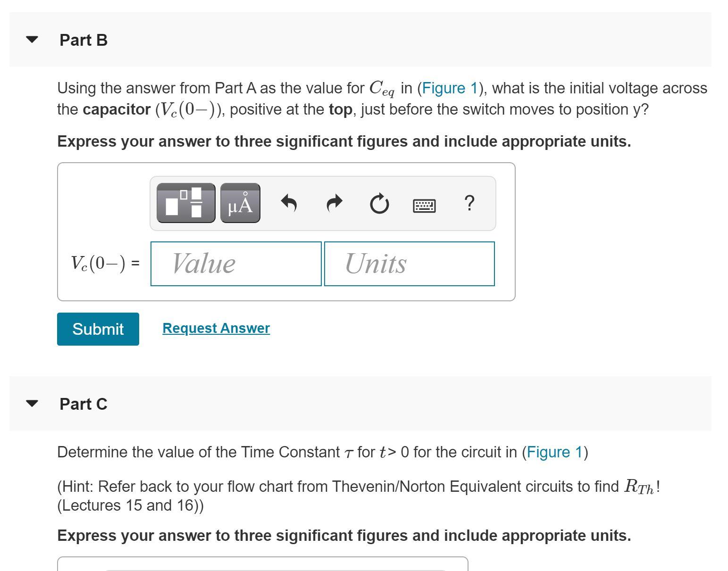Collapse Part B using its disclosure triangle
The width and height of the screenshot is (728, 571).
click(31, 40)
